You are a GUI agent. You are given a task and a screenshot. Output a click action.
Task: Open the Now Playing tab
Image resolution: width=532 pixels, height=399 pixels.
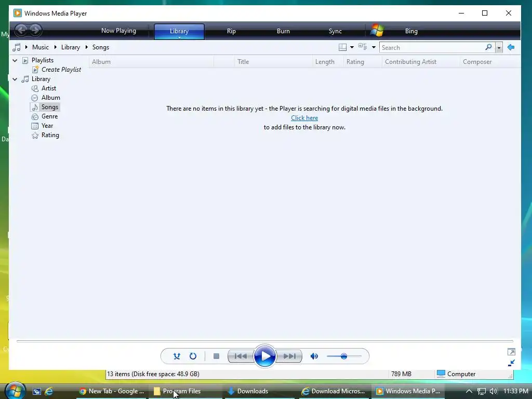[x=118, y=31]
